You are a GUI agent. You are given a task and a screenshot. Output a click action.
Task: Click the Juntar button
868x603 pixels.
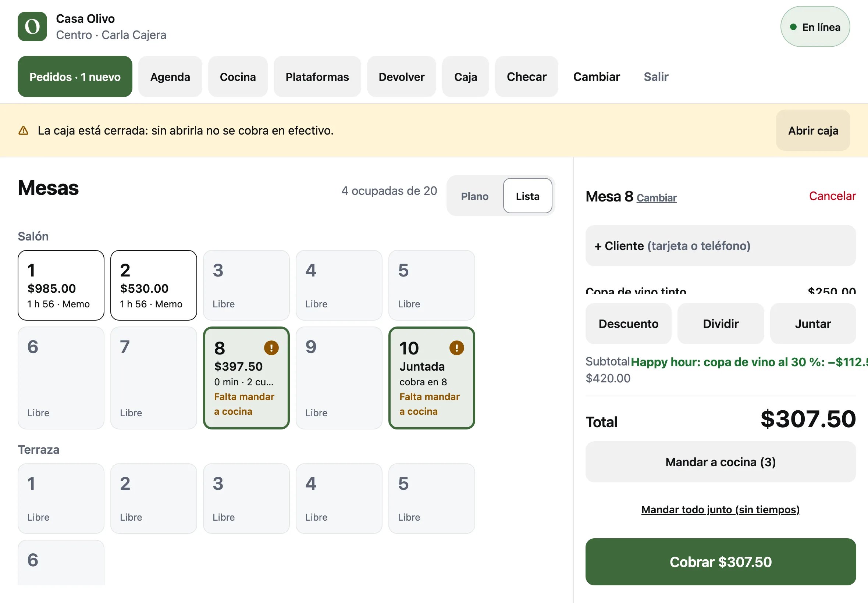point(813,324)
